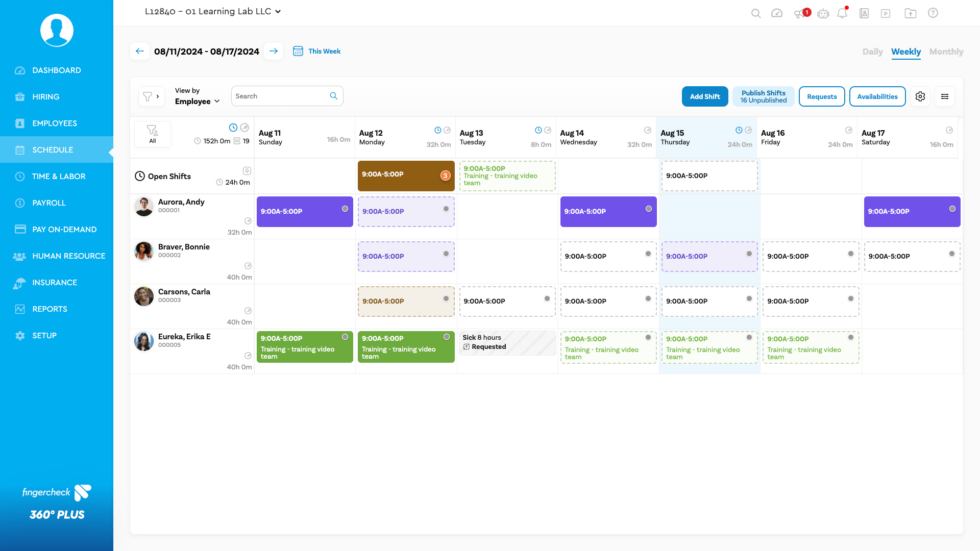The width and height of the screenshot is (980, 551).
Task: Open the hamburger list menu icon
Action: click(x=945, y=96)
